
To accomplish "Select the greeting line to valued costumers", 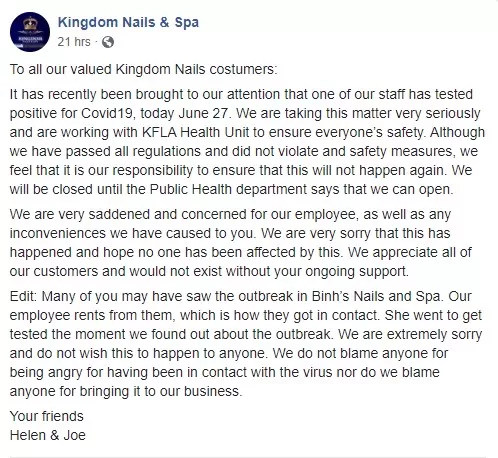I will tap(143, 69).
